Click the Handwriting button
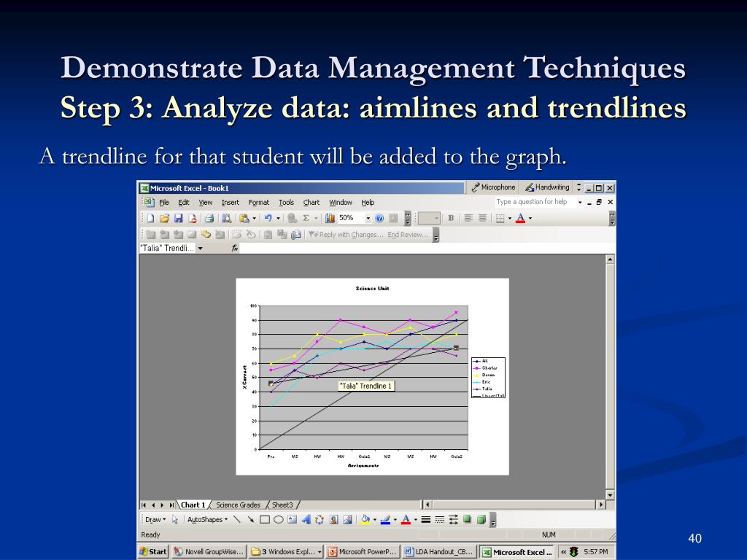The height and width of the screenshot is (560, 747). click(x=546, y=187)
